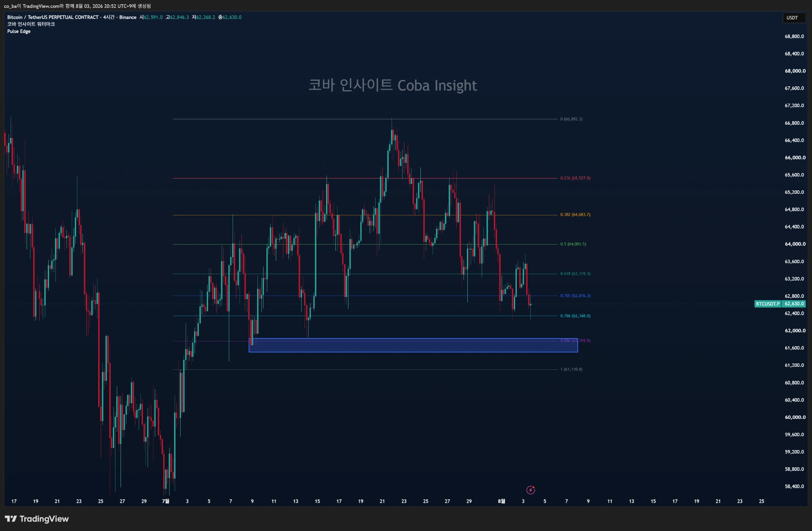This screenshot has height=531, width=812.
Task: Click the 65,200.0 price axis label
Action: pos(795,192)
